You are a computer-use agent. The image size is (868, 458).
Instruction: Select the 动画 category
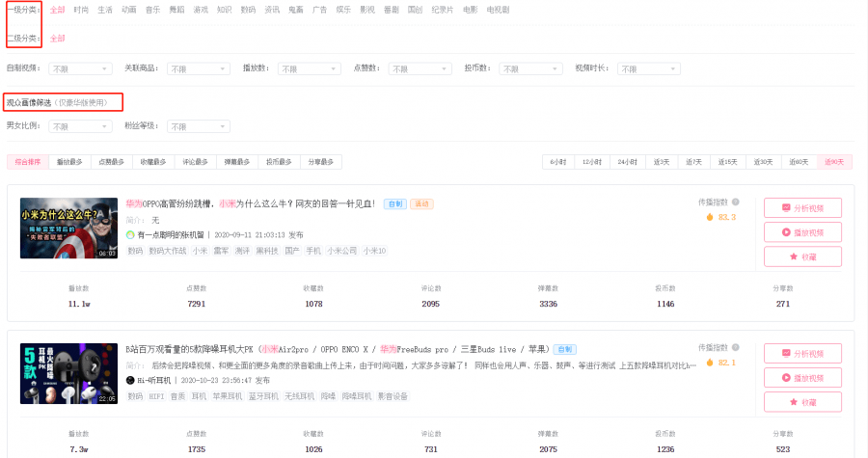128,10
